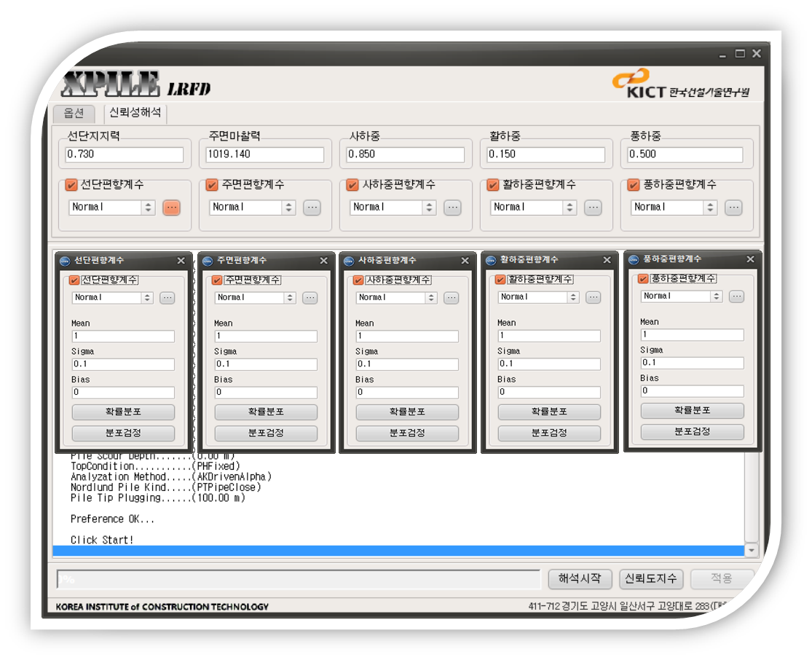
Task: Click the ellipsis button for main 풍하중편향계수
Action: click(x=733, y=208)
